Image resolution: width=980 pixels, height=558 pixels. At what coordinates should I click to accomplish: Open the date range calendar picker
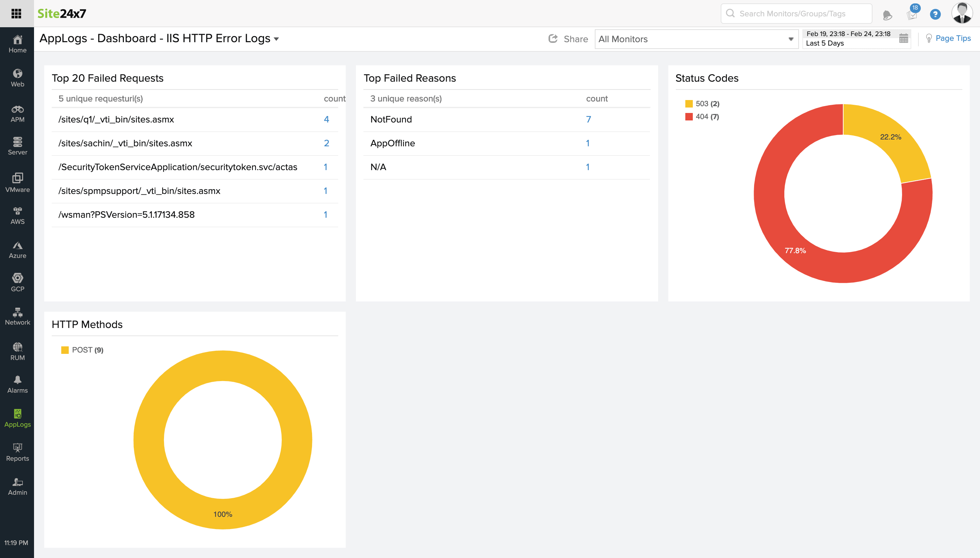pos(903,38)
